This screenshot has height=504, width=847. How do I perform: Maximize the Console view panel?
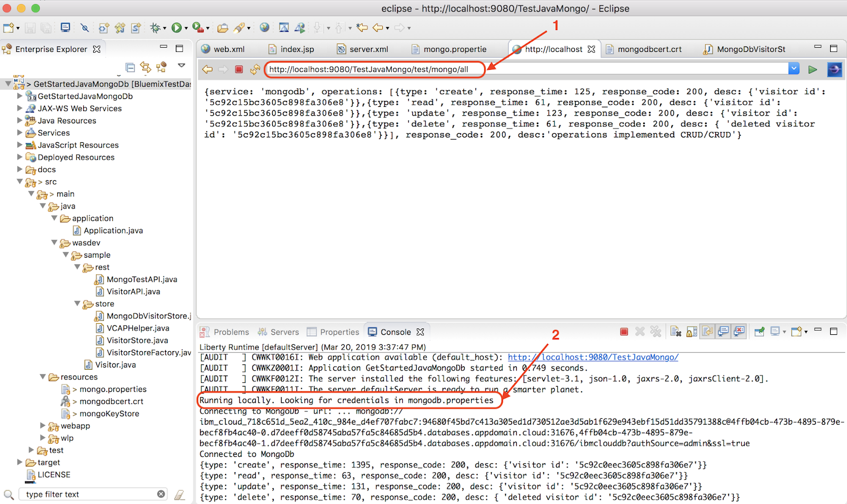(x=834, y=331)
